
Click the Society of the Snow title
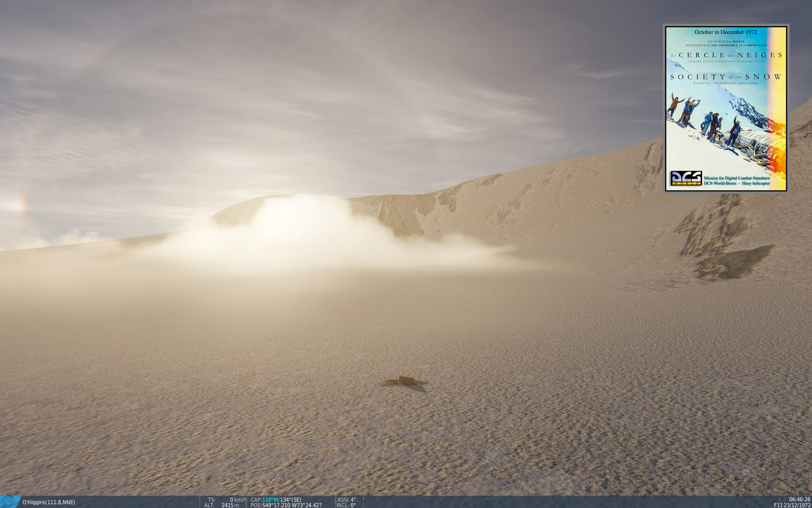pos(726,77)
